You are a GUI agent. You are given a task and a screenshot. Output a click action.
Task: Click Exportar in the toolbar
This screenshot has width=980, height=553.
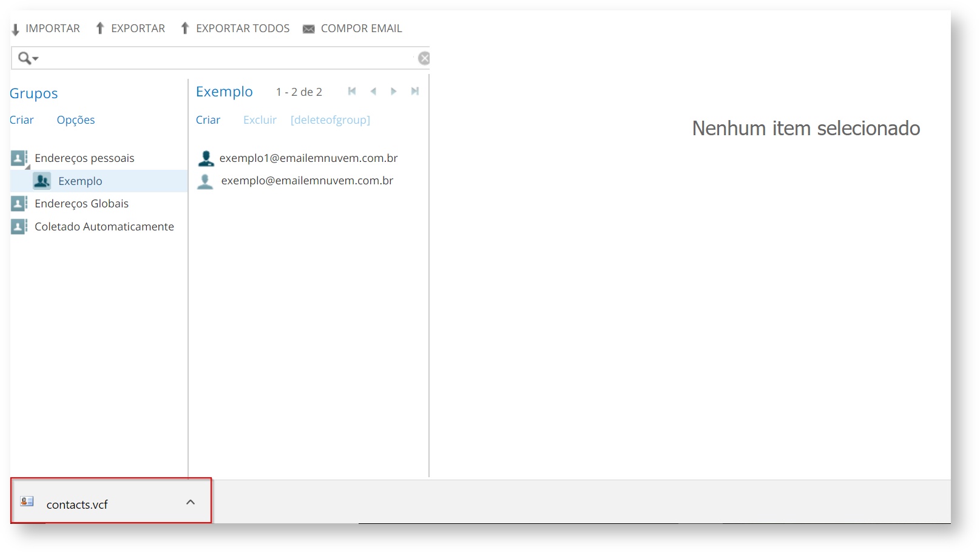[x=130, y=28]
